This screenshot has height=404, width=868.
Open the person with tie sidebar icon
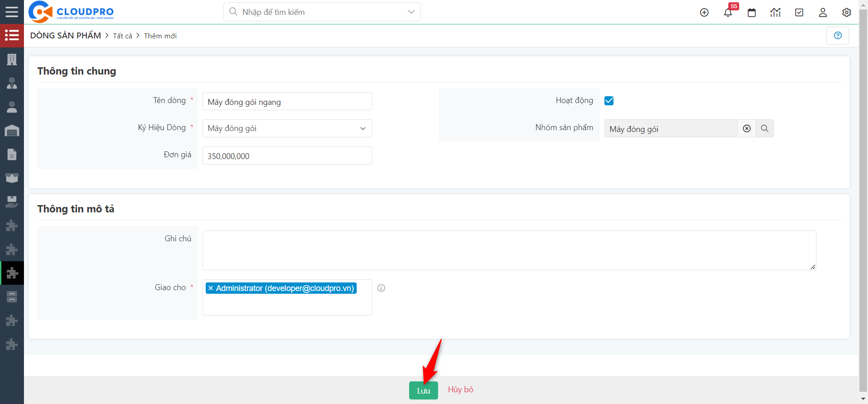click(12, 83)
